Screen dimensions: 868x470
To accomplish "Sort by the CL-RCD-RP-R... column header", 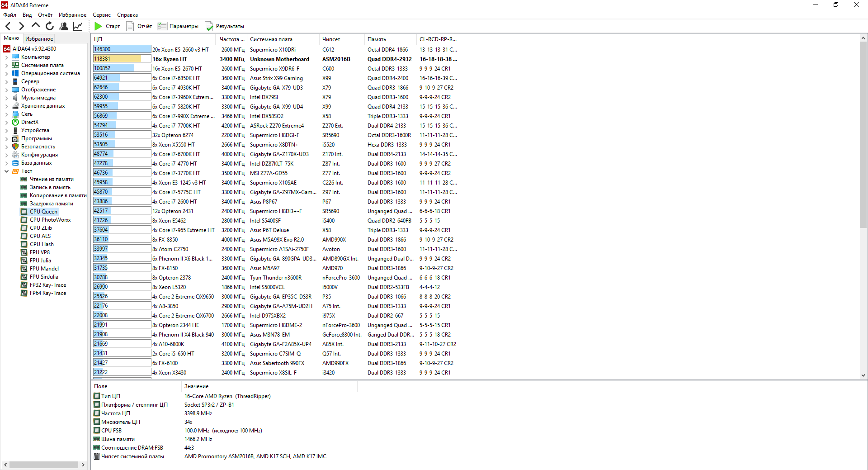I will tap(438, 39).
